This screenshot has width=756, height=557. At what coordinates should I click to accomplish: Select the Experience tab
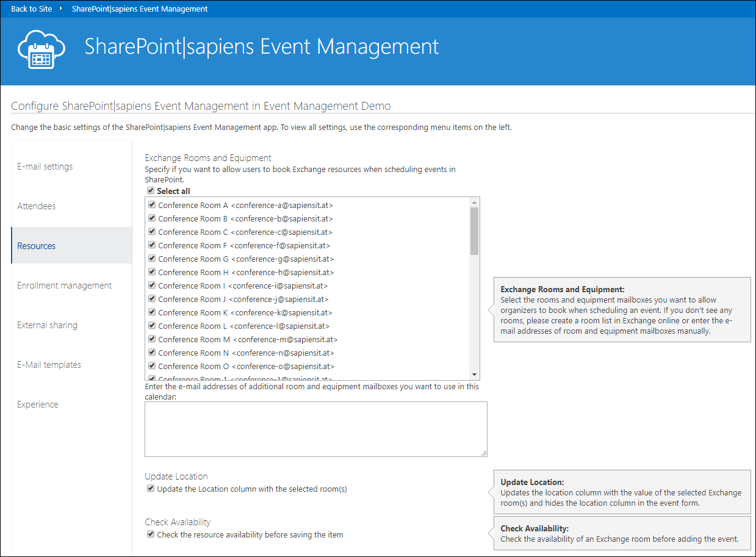pos(38,404)
